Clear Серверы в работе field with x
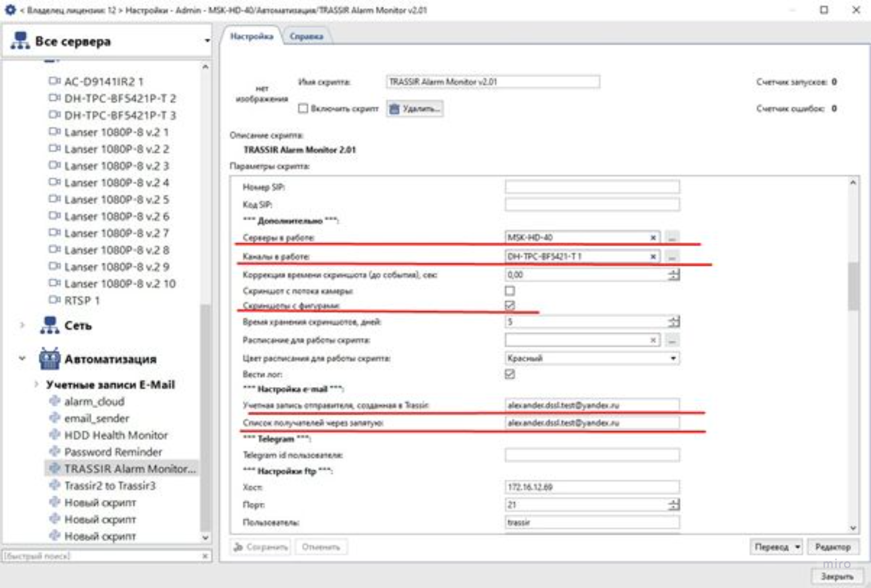 653,238
